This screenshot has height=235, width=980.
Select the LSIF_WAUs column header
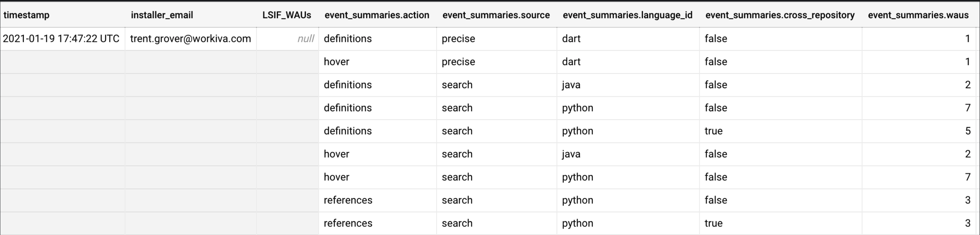(286, 15)
